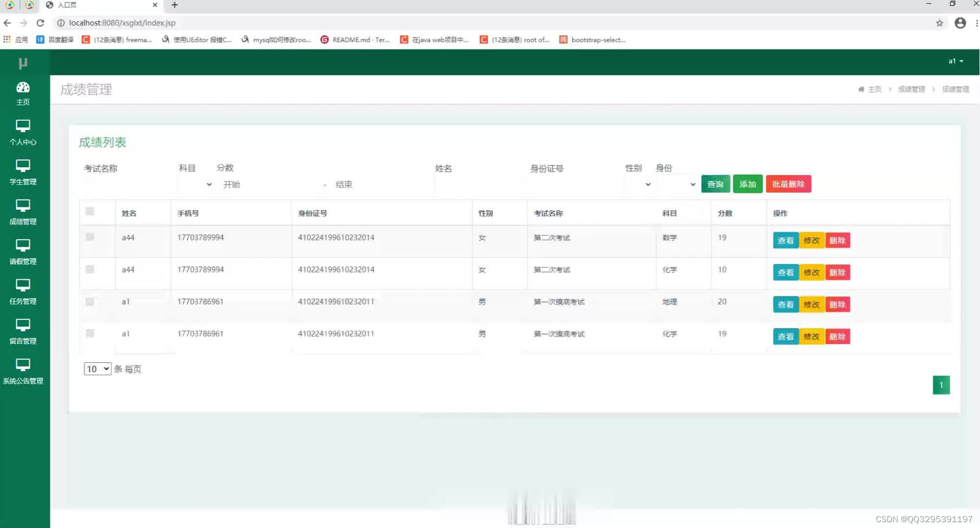Open 任务管理 in the sidebar
Image resolution: width=980 pixels, height=528 pixels.
[x=23, y=291]
